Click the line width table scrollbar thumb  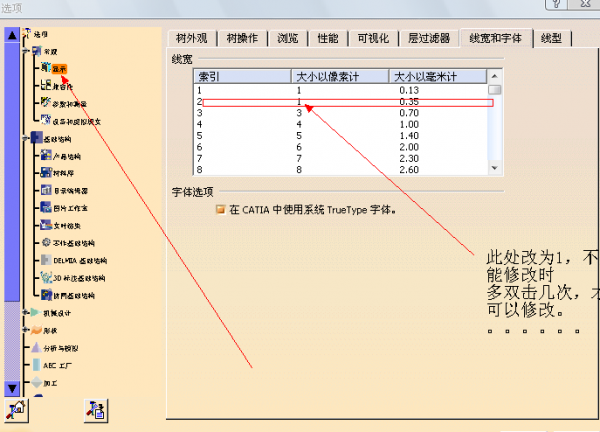click(494, 90)
